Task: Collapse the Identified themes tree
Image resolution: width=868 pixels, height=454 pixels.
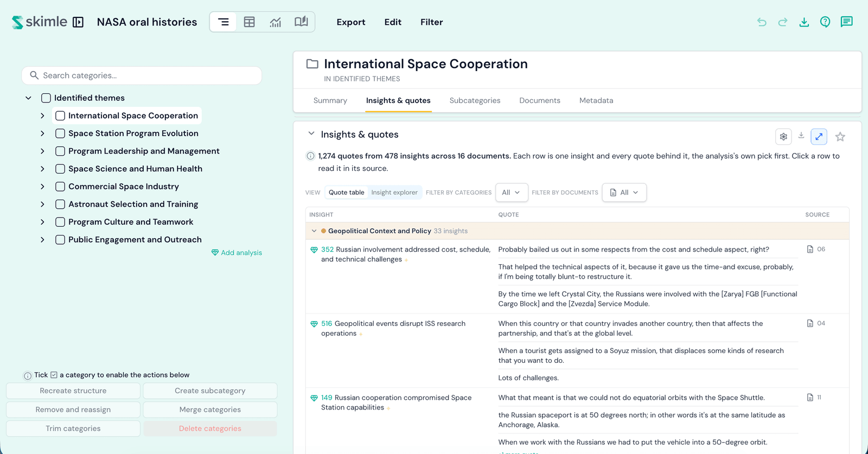Action: point(28,98)
